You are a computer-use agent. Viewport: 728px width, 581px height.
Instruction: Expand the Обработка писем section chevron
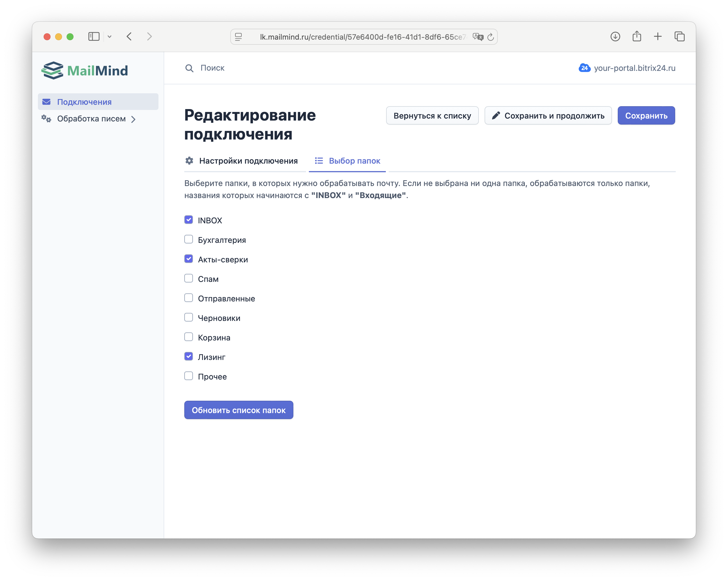[x=134, y=119]
